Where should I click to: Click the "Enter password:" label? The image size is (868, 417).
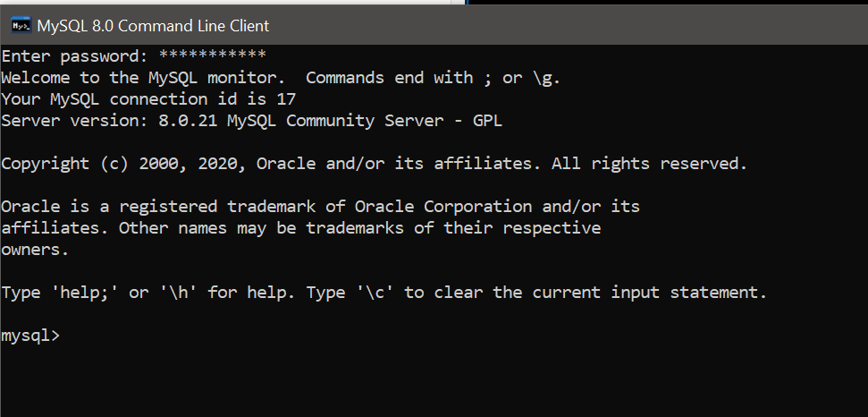tap(75, 56)
